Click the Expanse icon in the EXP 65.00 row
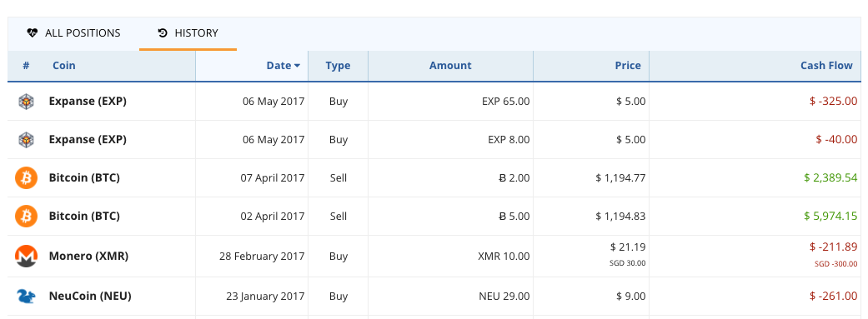 point(26,102)
